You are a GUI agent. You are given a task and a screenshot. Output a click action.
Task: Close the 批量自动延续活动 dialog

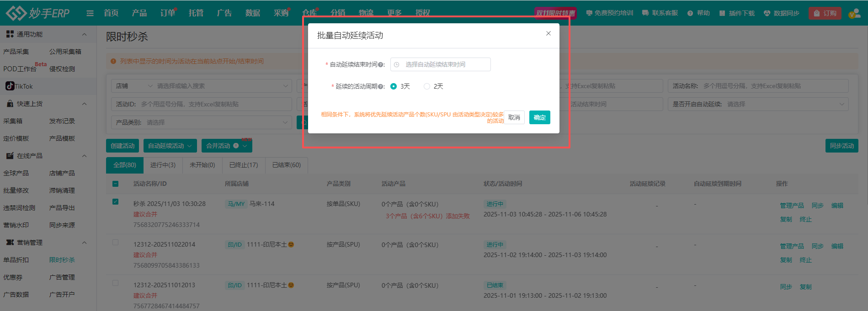pyautogui.click(x=548, y=33)
